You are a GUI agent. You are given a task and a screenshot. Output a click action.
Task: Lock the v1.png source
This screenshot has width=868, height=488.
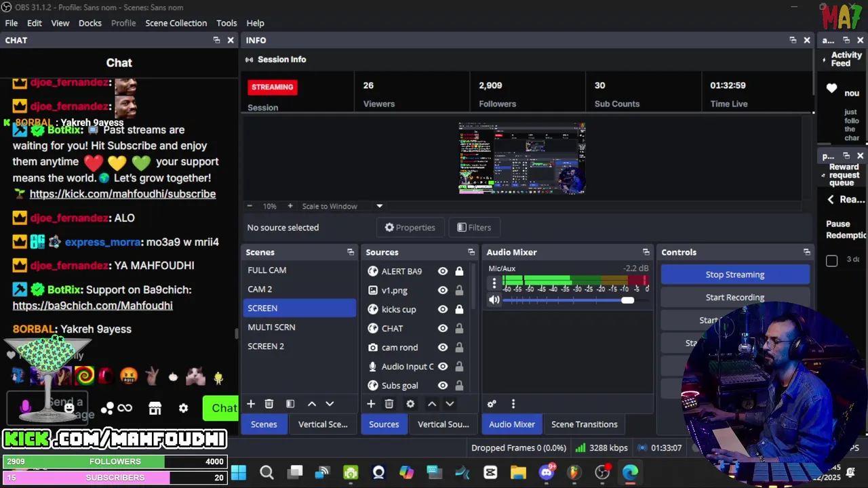point(459,290)
